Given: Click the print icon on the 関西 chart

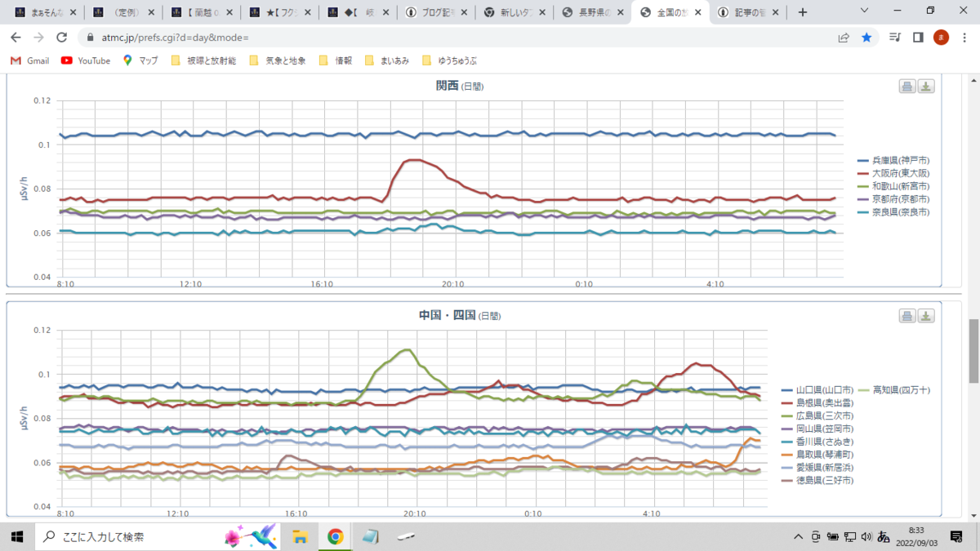Looking at the screenshot, I should tap(907, 87).
